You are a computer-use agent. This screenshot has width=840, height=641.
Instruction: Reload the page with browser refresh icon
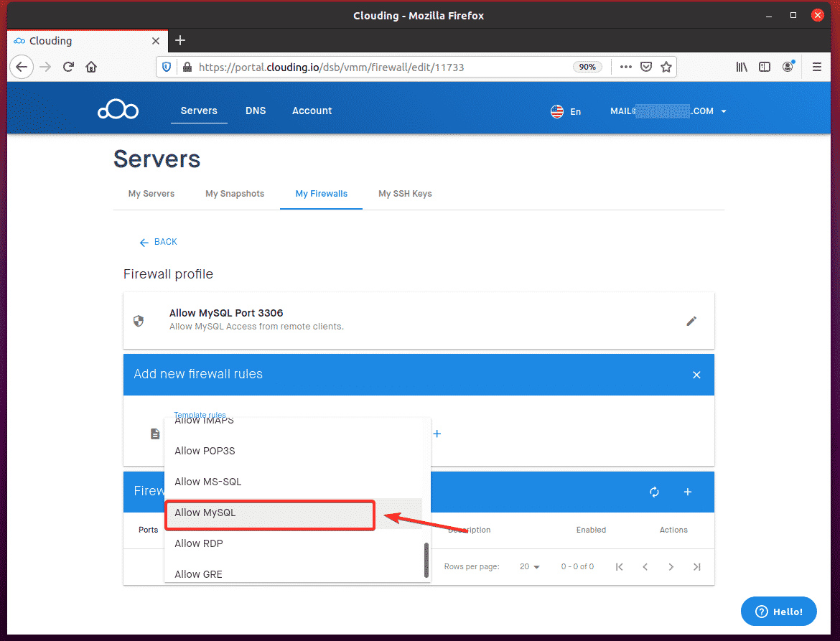68,67
